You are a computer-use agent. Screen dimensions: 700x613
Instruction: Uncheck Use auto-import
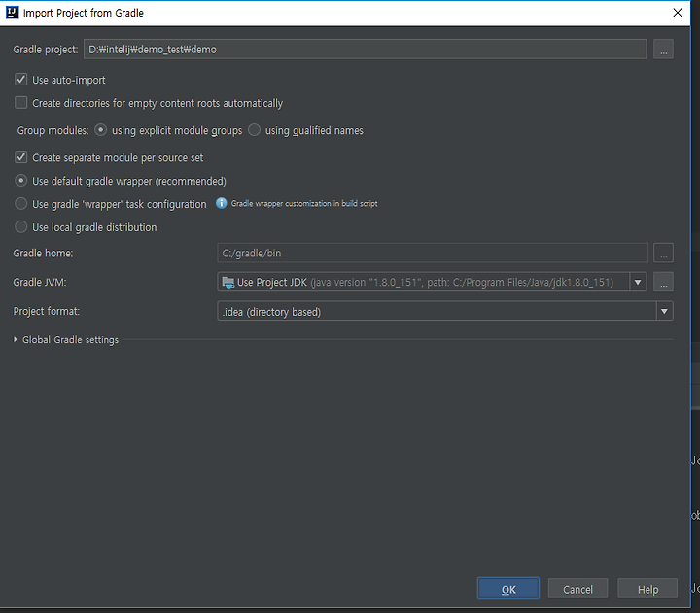(x=21, y=80)
